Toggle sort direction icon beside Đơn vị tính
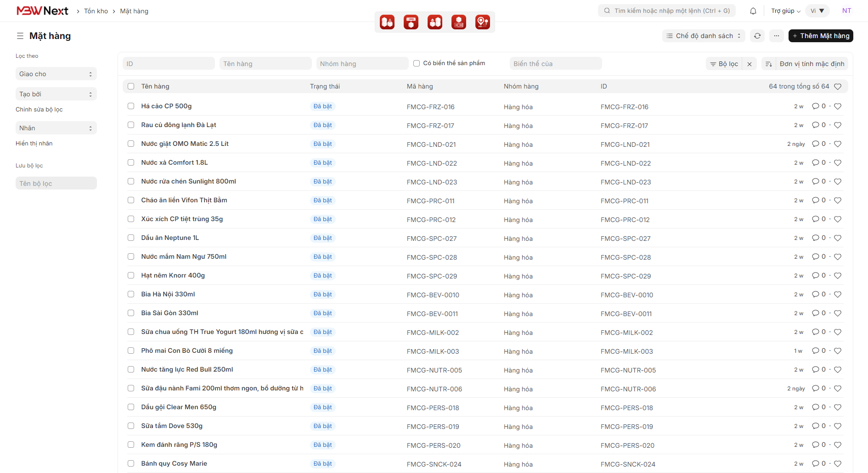The width and height of the screenshot is (868, 473). 768,64
